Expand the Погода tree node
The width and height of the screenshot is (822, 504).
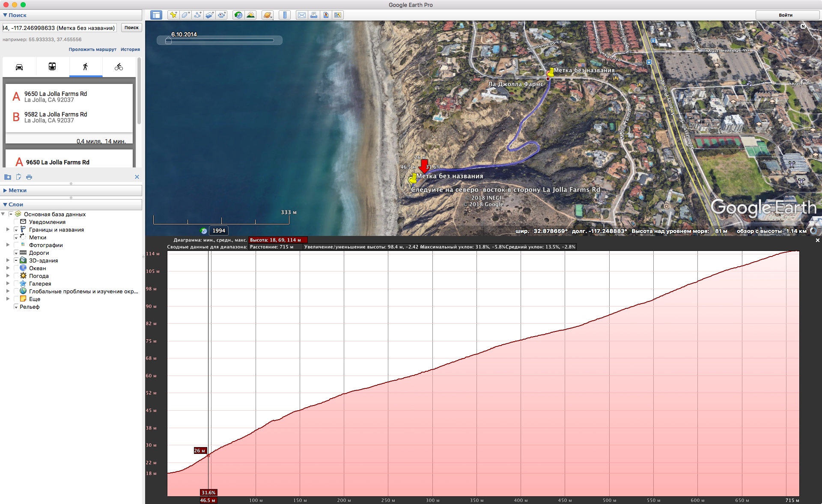[x=8, y=276]
